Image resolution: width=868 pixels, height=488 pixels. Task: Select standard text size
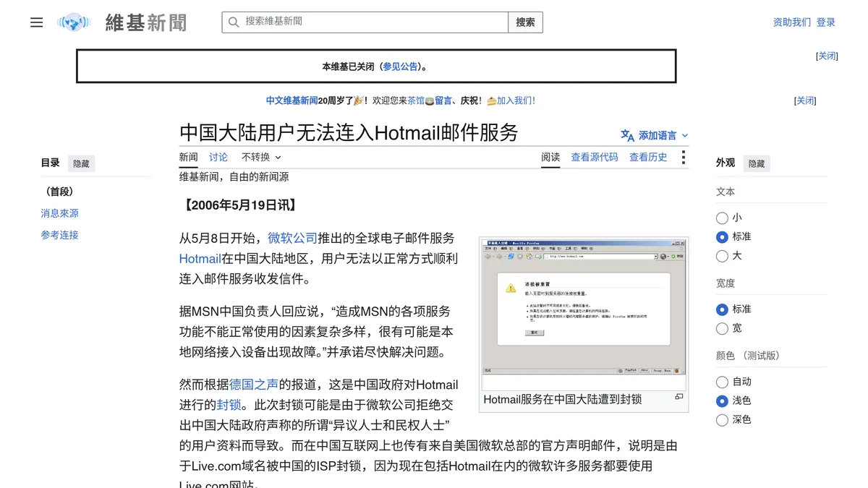722,236
